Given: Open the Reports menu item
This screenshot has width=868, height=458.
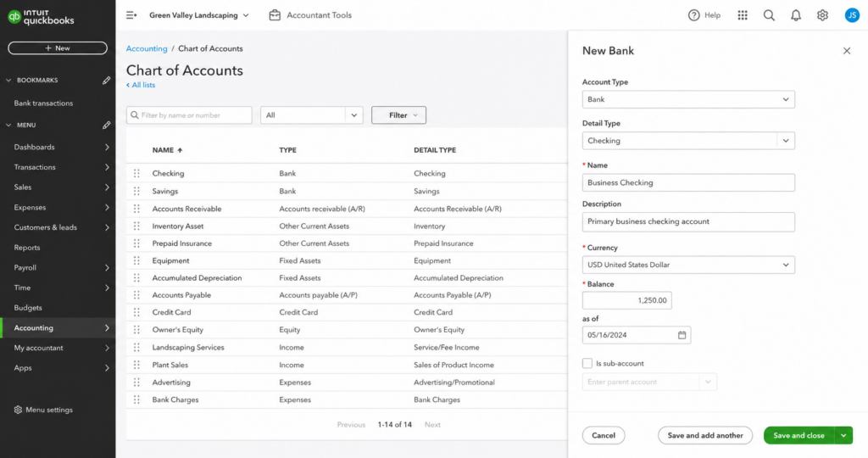Looking at the screenshot, I should click(58, 248).
